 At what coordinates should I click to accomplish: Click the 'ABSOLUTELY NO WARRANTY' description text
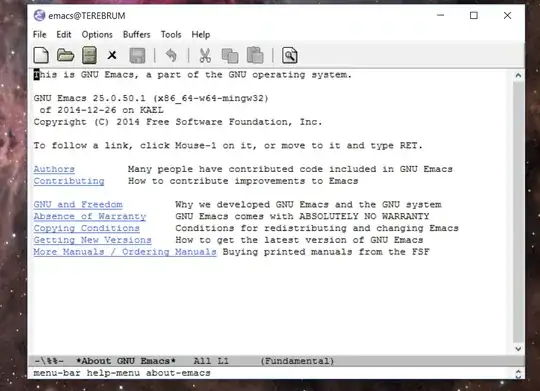point(302,217)
